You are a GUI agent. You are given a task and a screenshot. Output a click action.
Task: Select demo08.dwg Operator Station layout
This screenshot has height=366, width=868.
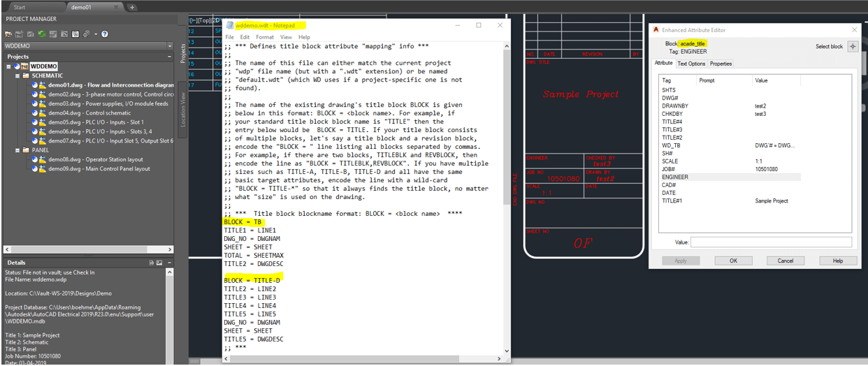pyautogui.click(x=96, y=159)
